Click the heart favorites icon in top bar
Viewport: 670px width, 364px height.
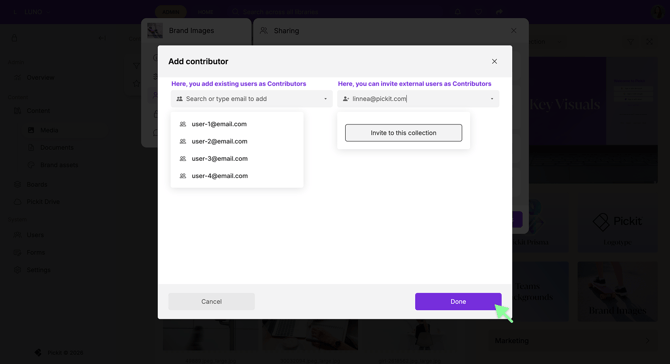(479, 12)
